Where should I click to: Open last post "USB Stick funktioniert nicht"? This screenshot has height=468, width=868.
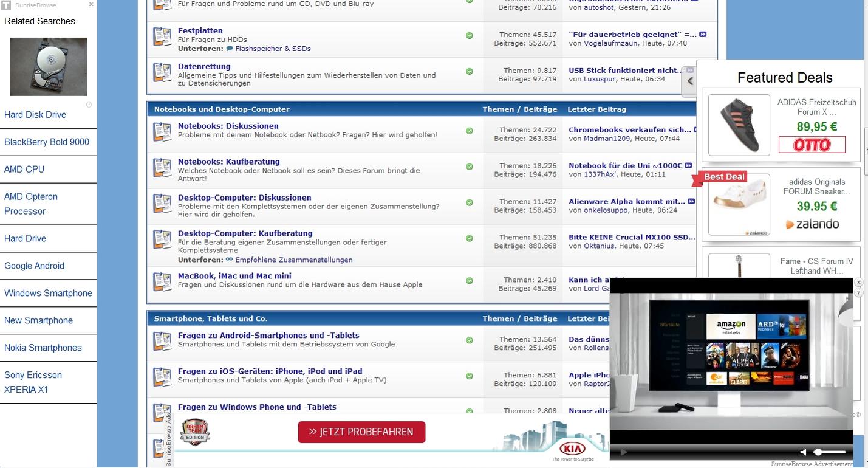(x=626, y=71)
